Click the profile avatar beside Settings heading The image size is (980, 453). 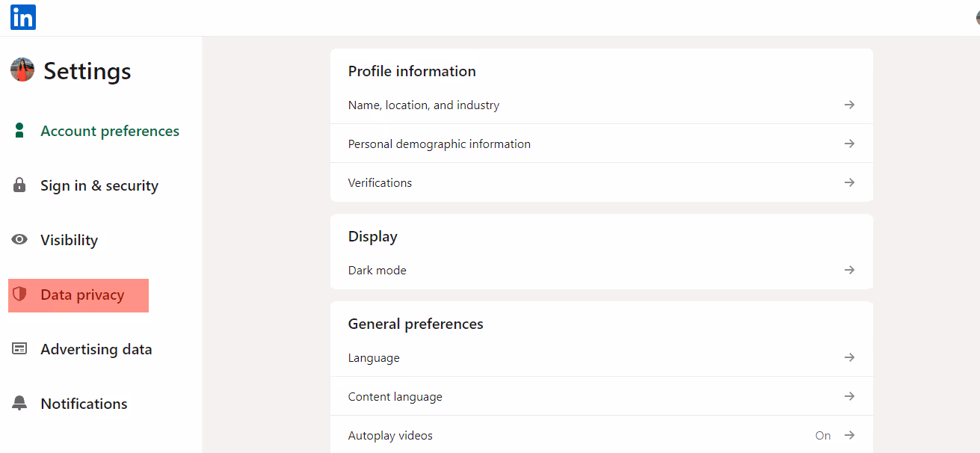(x=22, y=69)
